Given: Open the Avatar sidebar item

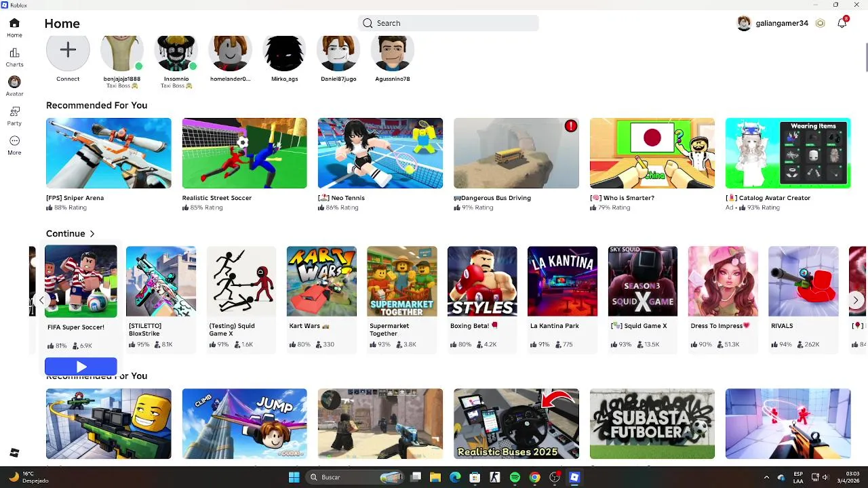Looking at the screenshot, I should tap(14, 86).
